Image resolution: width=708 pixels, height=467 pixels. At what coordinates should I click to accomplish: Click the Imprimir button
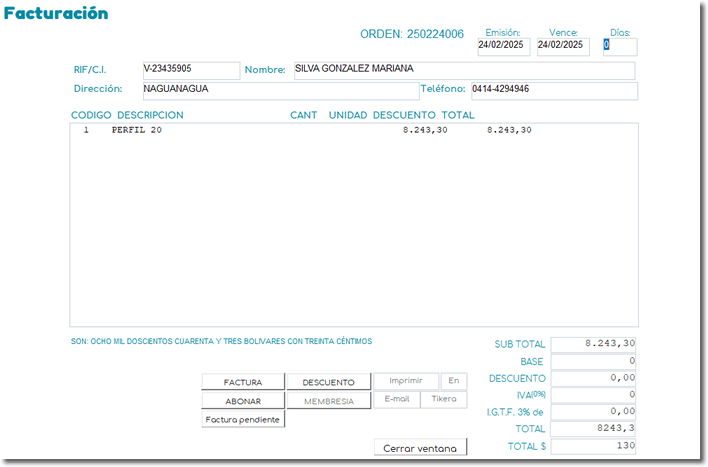[405, 381]
